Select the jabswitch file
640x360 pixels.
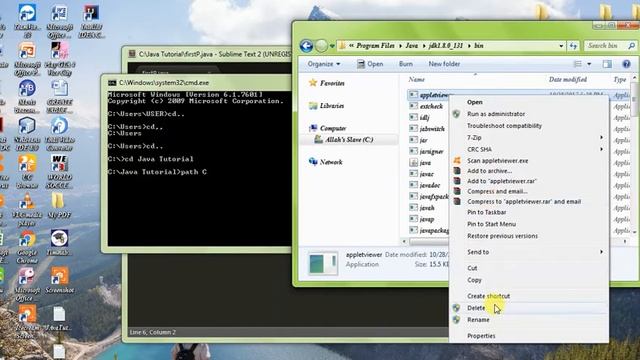click(427, 129)
